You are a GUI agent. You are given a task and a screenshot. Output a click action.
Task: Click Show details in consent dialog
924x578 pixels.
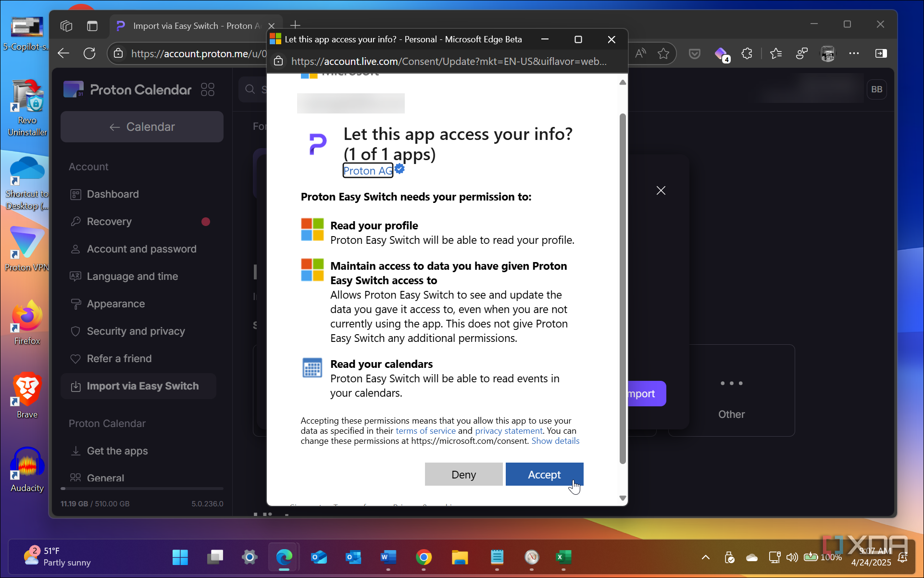tap(555, 441)
